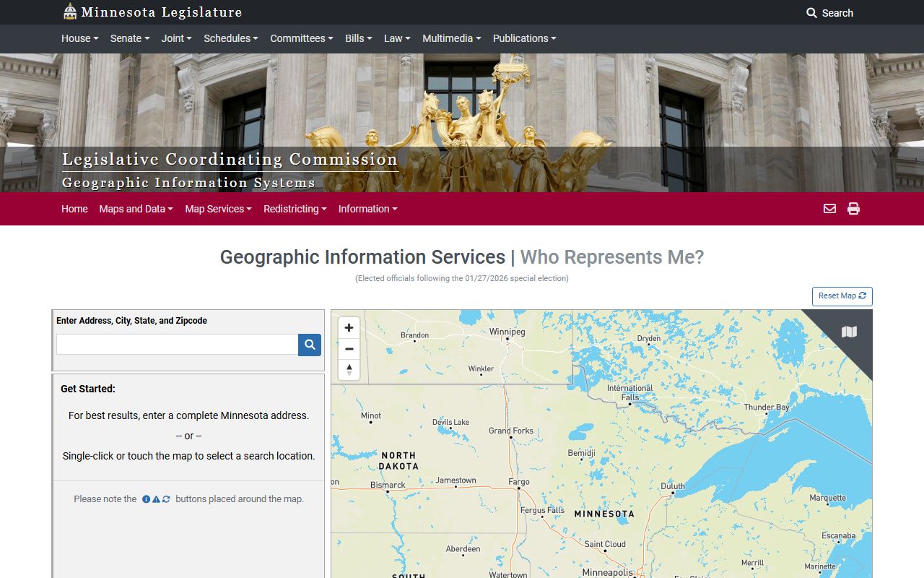Click the address input field

(178, 345)
